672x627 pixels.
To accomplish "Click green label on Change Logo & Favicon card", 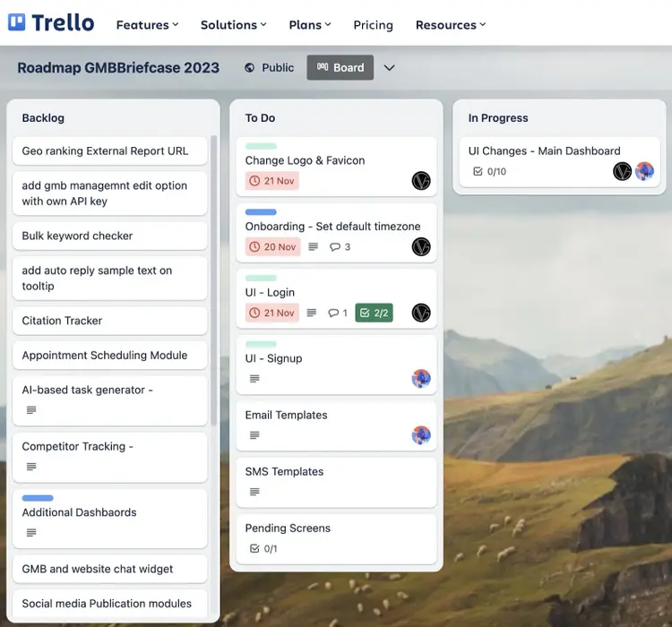I will click(x=261, y=146).
